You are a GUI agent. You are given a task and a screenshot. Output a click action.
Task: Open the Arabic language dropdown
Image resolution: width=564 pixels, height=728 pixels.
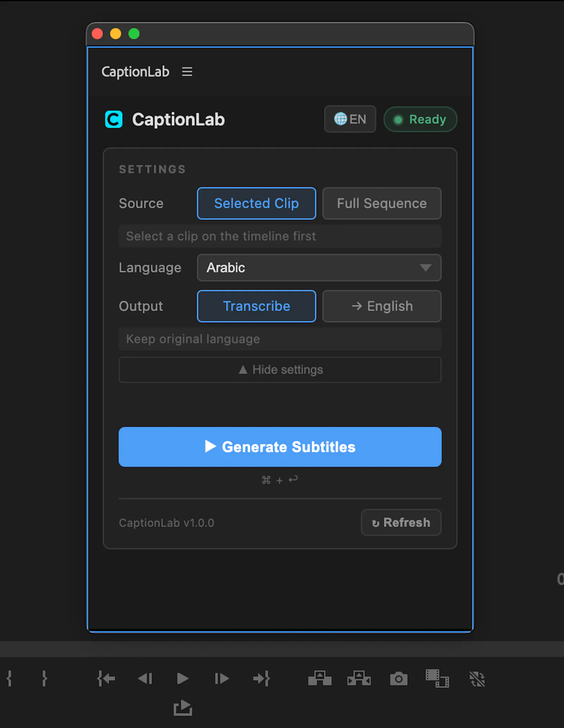(x=319, y=268)
